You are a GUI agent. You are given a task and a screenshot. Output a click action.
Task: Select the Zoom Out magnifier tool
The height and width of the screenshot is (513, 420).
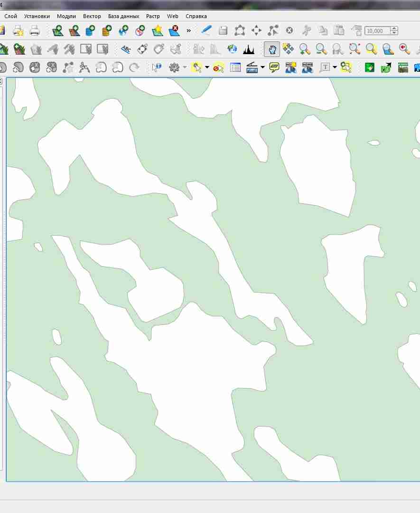[x=322, y=49]
